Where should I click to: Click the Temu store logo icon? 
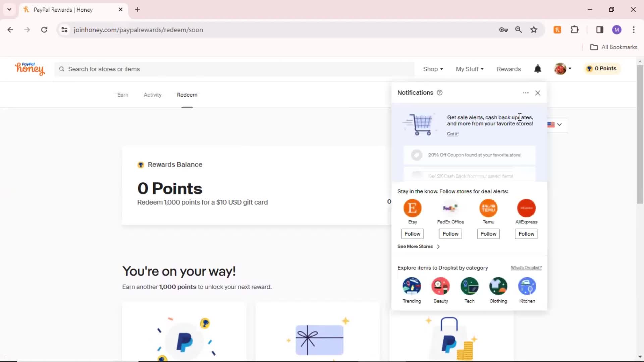[488, 208]
